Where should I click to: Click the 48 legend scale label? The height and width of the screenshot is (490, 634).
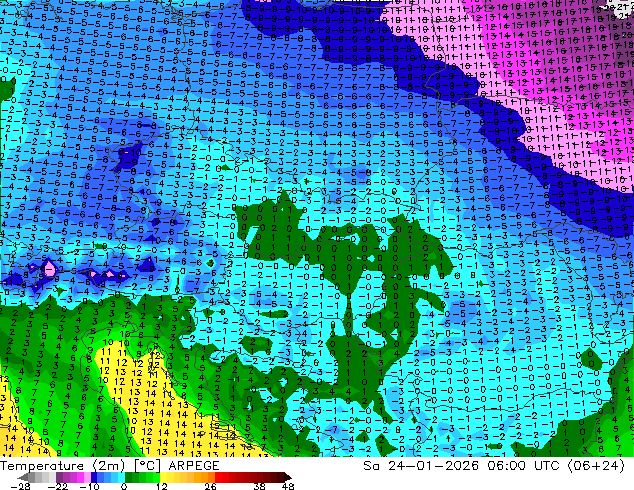288,486
